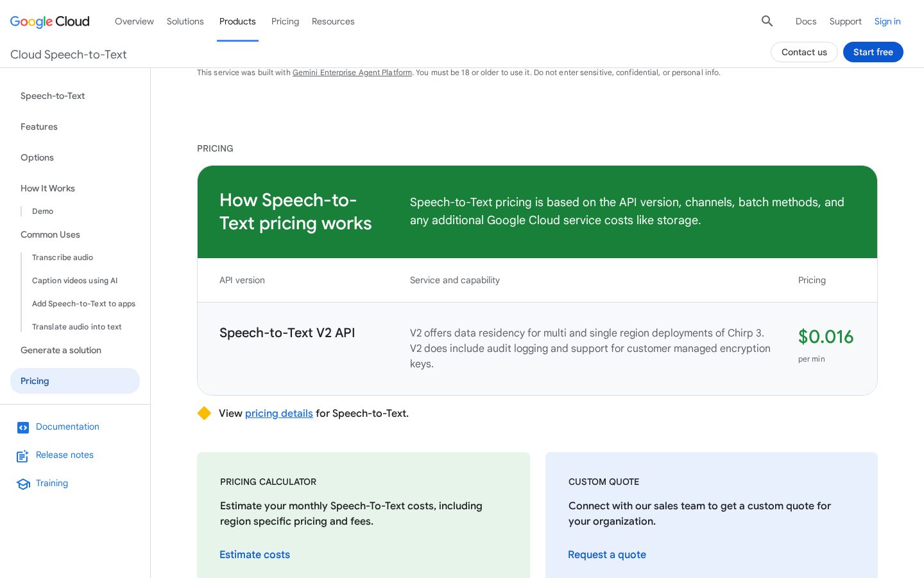Click the Speech-to-Text V2 API row title
The image size is (924, 578).
pos(287,333)
